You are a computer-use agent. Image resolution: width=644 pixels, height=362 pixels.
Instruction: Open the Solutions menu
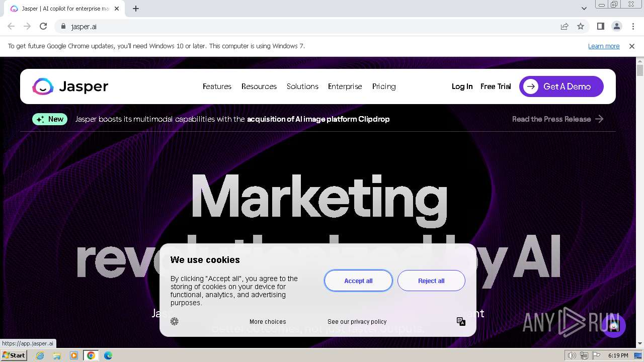pyautogui.click(x=302, y=86)
